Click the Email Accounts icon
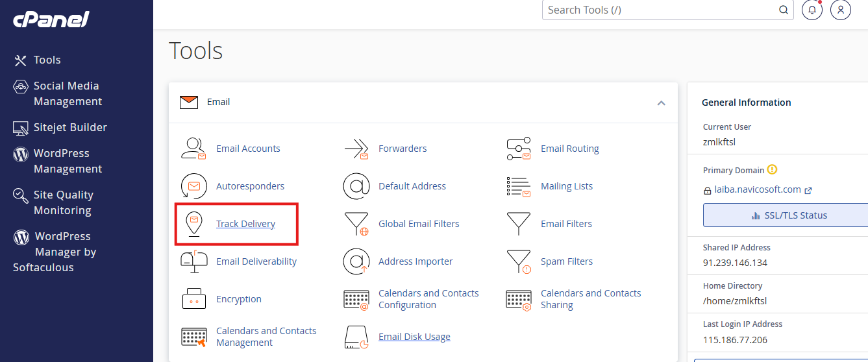Image resolution: width=868 pixels, height=362 pixels. [x=193, y=149]
